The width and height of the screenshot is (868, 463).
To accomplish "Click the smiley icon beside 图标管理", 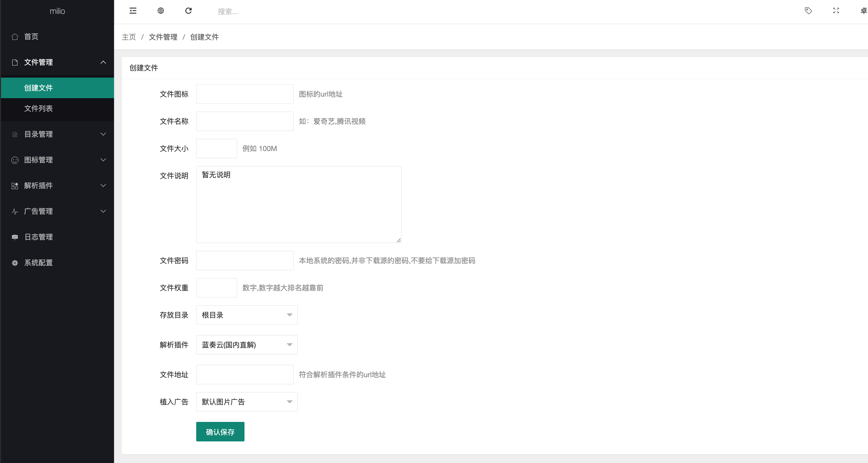I will click(x=15, y=160).
